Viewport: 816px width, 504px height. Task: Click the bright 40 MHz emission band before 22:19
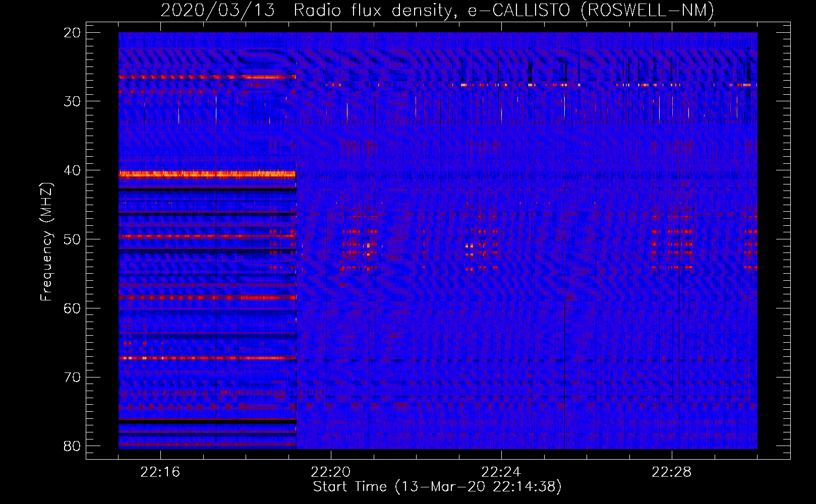tap(207, 174)
